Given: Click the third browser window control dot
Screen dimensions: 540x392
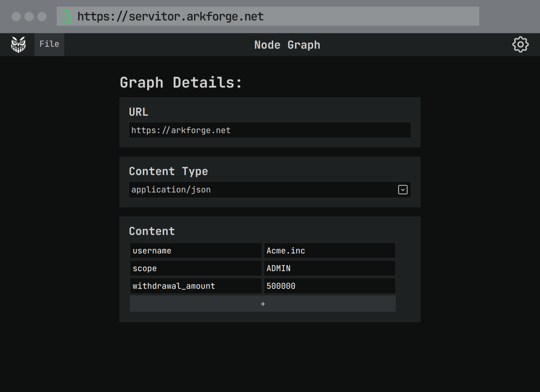Looking at the screenshot, I should (42, 16).
